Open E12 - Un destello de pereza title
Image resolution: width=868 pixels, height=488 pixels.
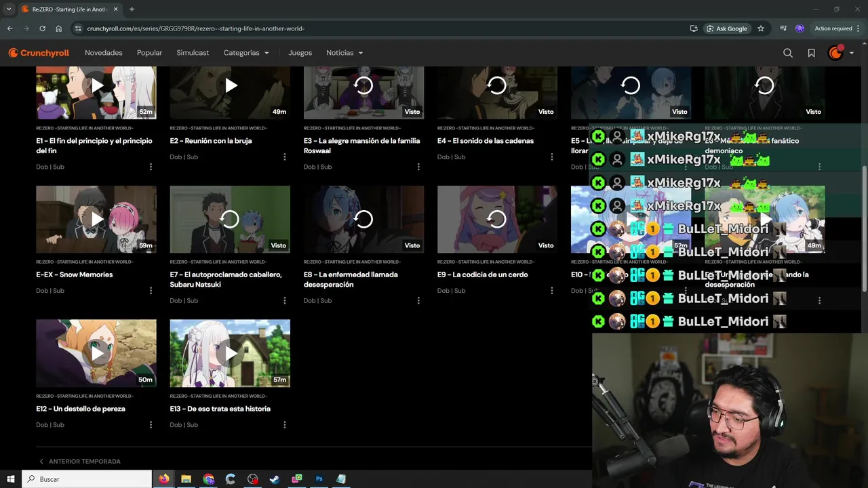click(x=80, y=409)
